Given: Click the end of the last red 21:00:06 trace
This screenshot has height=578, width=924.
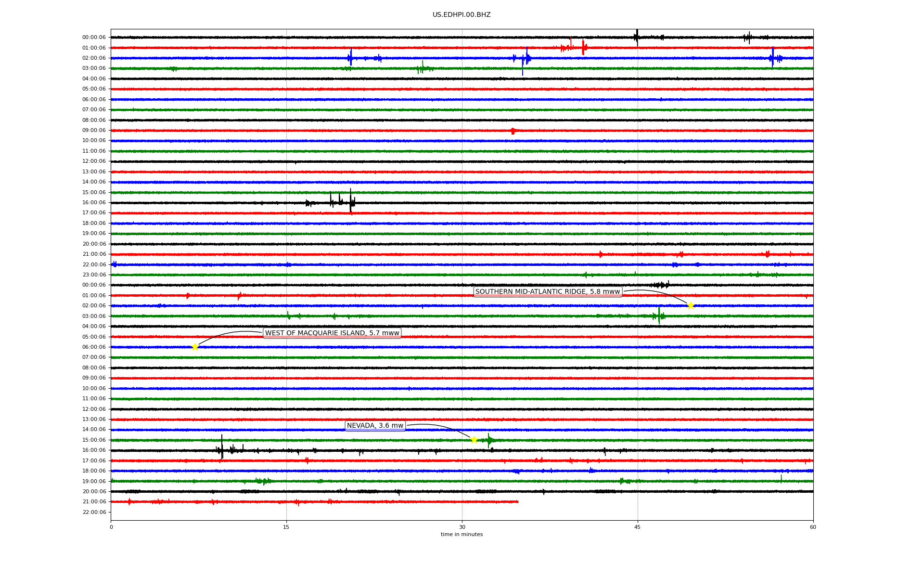Looking at the screenshot, I should tap(517, 501).
